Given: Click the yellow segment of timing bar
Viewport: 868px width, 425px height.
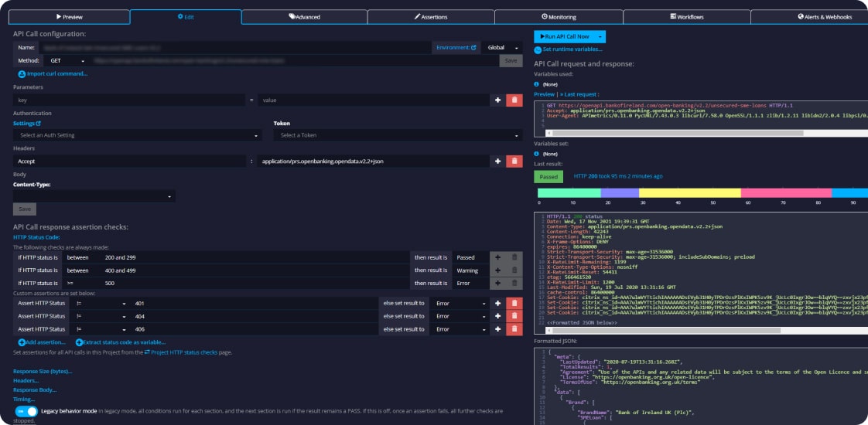Looking at the screenshot, I should 689,193.
